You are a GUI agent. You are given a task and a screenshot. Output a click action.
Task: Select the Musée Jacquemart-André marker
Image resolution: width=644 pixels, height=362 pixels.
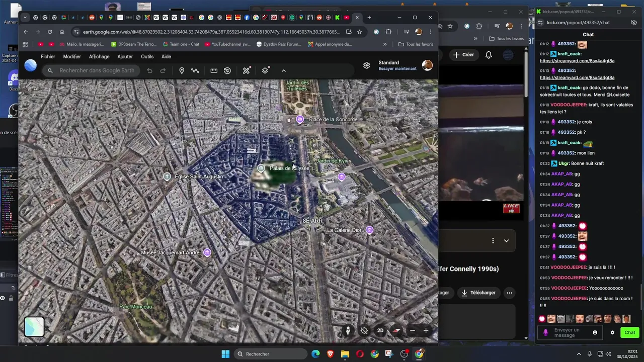(x=207, y=253)
